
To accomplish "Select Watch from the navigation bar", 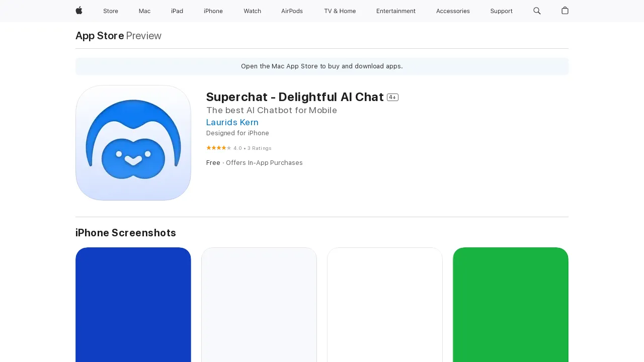I will [x=252, y=11].
